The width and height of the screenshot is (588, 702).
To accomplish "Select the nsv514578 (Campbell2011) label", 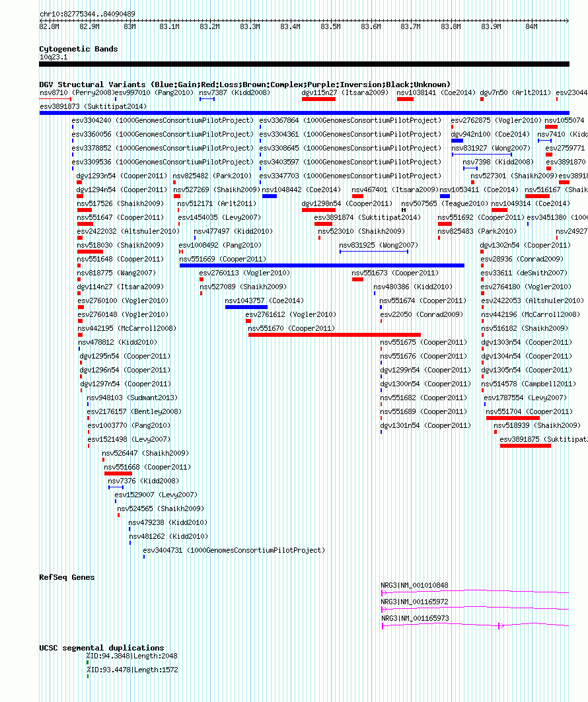I will point(529,384).
